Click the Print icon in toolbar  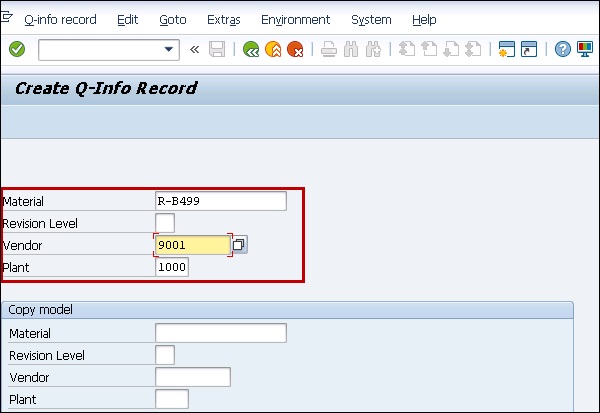pos(329,49)
